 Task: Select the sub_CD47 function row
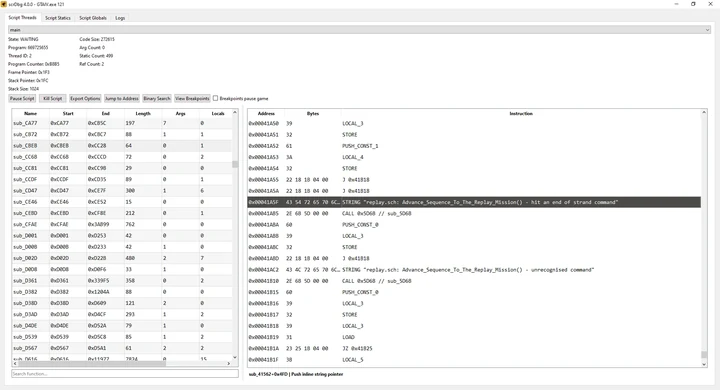pos(122,191)
